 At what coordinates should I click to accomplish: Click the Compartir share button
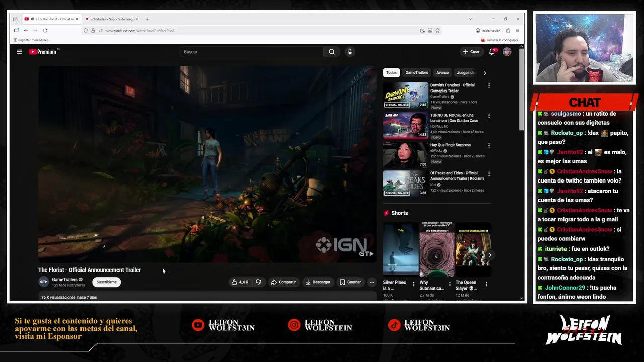(283, 282)
